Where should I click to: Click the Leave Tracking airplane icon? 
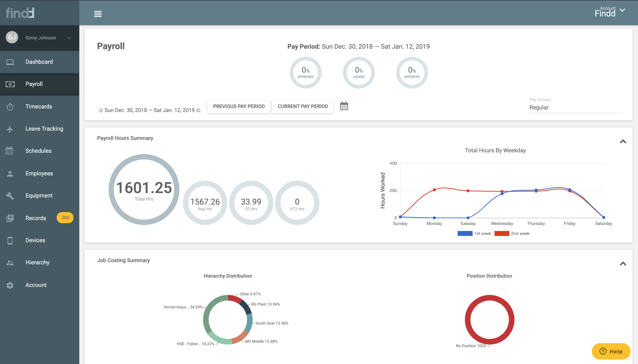tap(10, 128)
